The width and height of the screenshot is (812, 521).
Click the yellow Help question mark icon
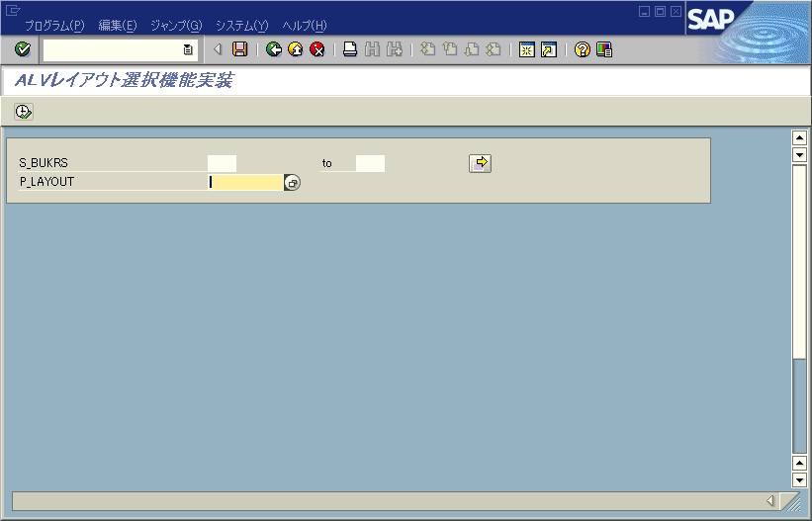coord(583,49)
